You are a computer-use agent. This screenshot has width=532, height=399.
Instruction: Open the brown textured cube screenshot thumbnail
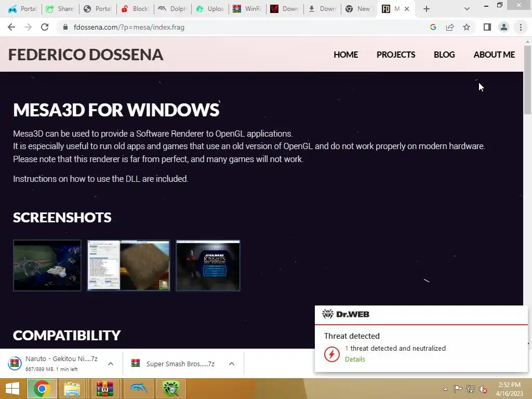pyautogui.click(x=129, y=265)
